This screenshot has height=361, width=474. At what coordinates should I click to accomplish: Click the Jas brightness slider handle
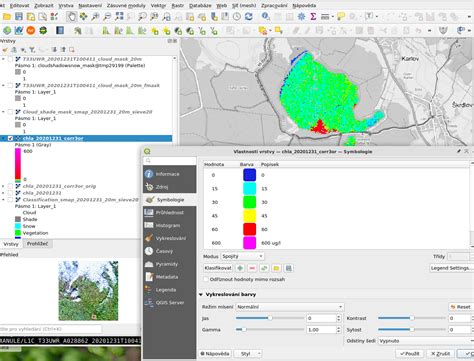coord(270,318)
